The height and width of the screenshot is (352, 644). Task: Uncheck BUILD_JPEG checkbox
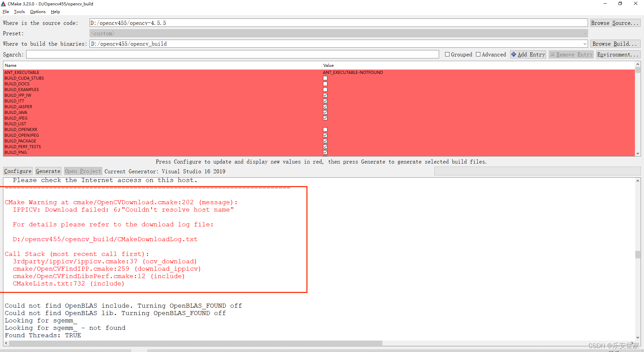click(325, 118)
